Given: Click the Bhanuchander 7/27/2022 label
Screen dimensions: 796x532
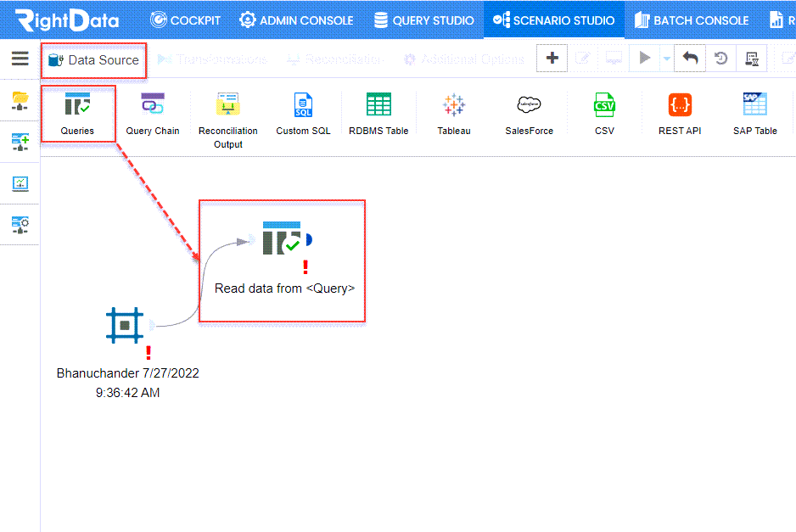Looking at the screenshot, I should pos(127,383).
